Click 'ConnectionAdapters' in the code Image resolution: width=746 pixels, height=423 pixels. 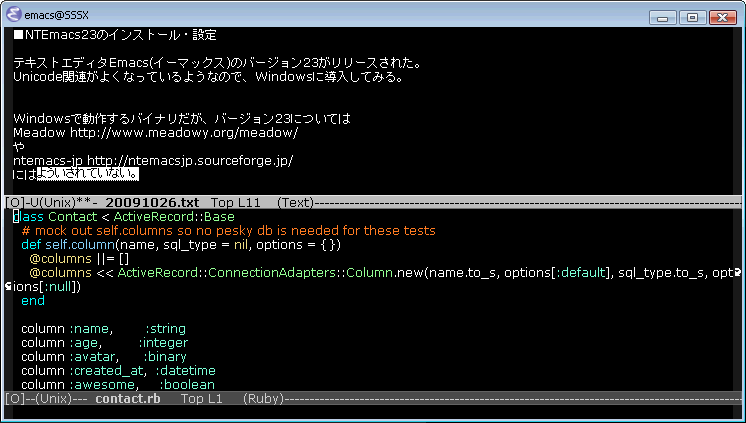point(273,273)
